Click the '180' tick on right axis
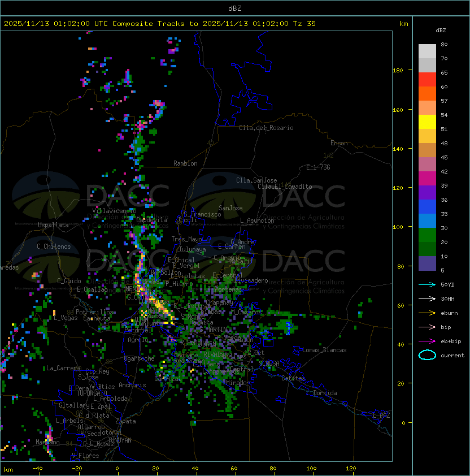This screenshot has width=470, height=476. click(398, 70)
